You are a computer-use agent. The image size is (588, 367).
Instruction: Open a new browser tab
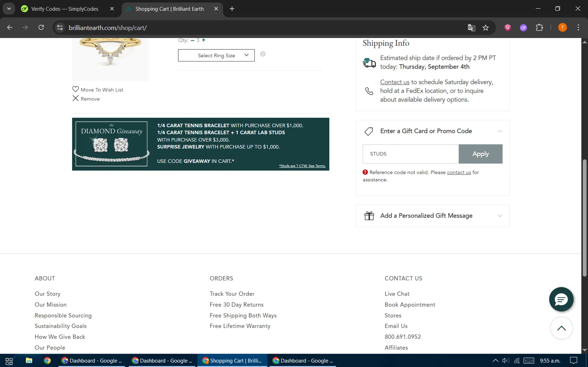coord(232,9)
